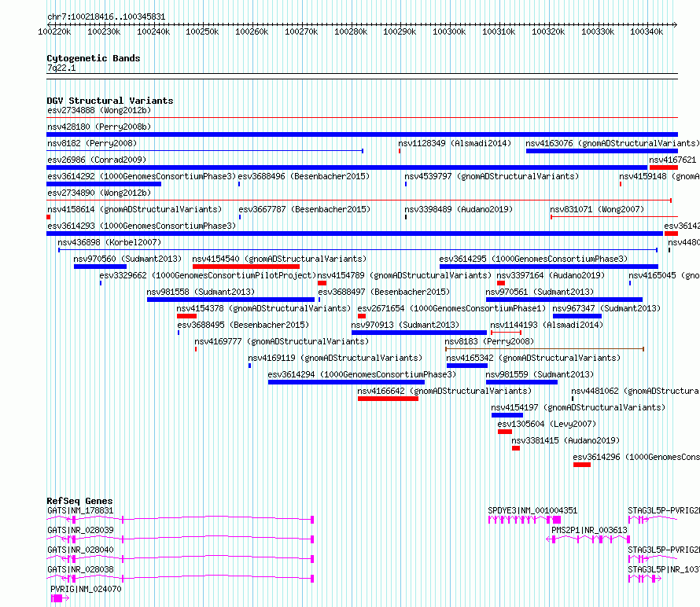Screen dimensions: 700x607
Task: Click the PVRIG|NM_024070 gene label
Action: [86, 589]
